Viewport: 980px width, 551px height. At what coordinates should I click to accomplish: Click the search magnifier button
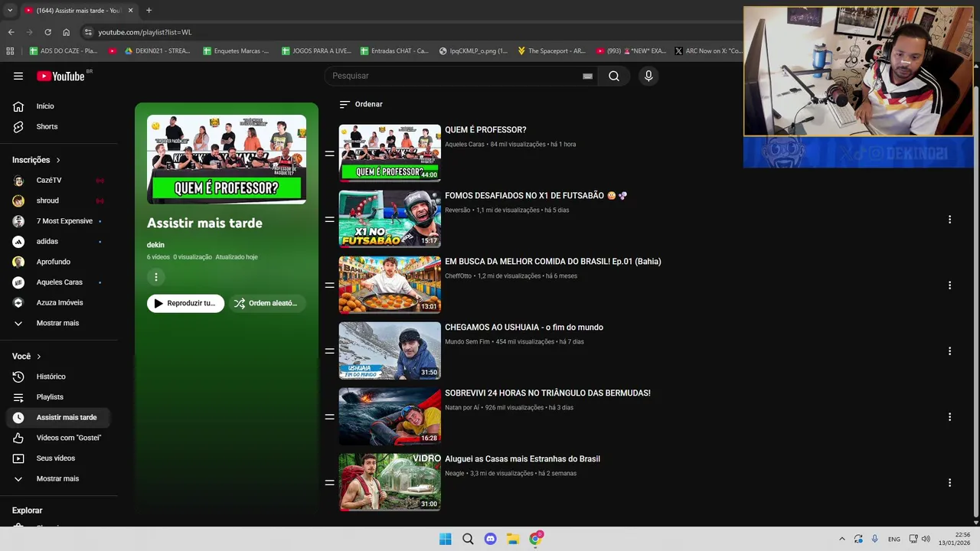pyautogui.click(x=614, y=76)
